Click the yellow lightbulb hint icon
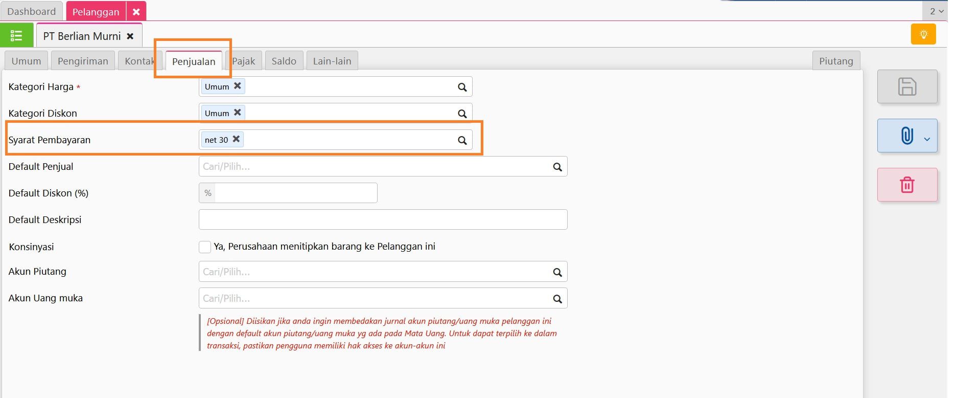This screenshot has height=398, width=980. coord(923,34)
